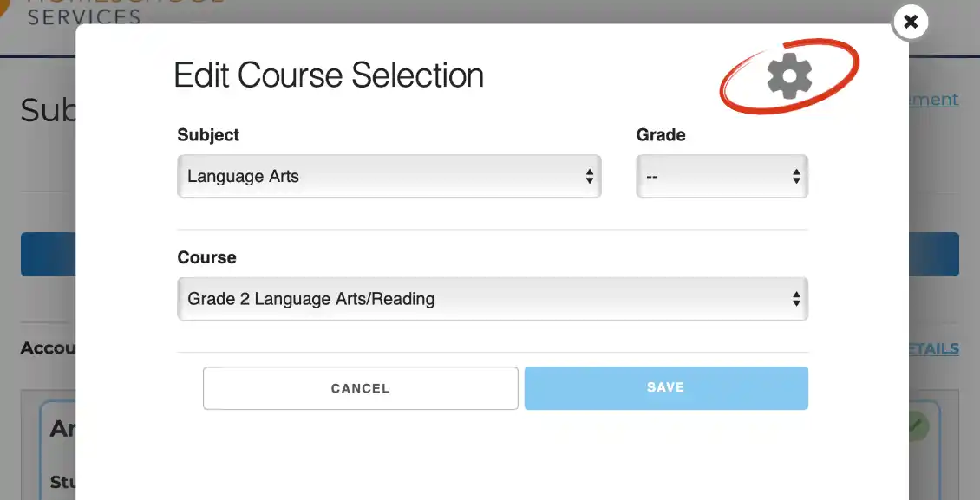Click the Cancel button
The width and height of the screenshot is (980, 500).
[361, 388]
